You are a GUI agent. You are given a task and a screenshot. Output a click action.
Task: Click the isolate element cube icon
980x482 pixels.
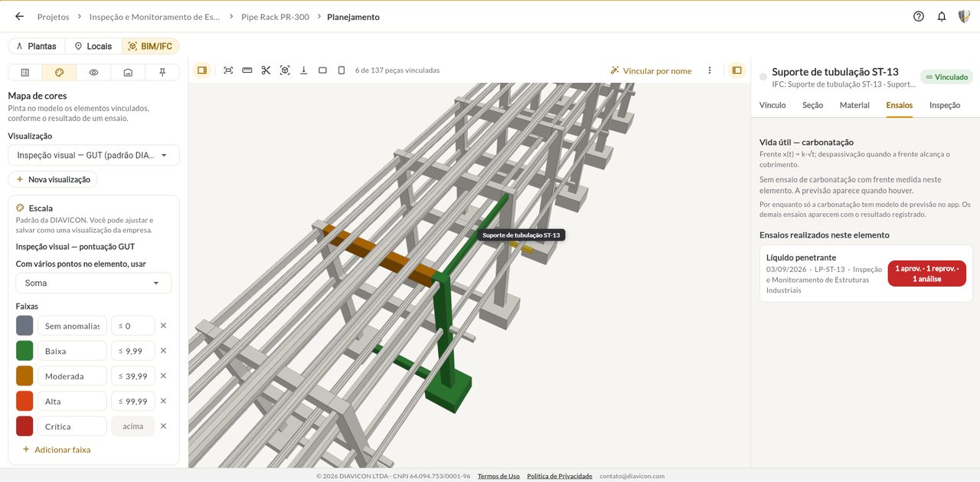285,70
